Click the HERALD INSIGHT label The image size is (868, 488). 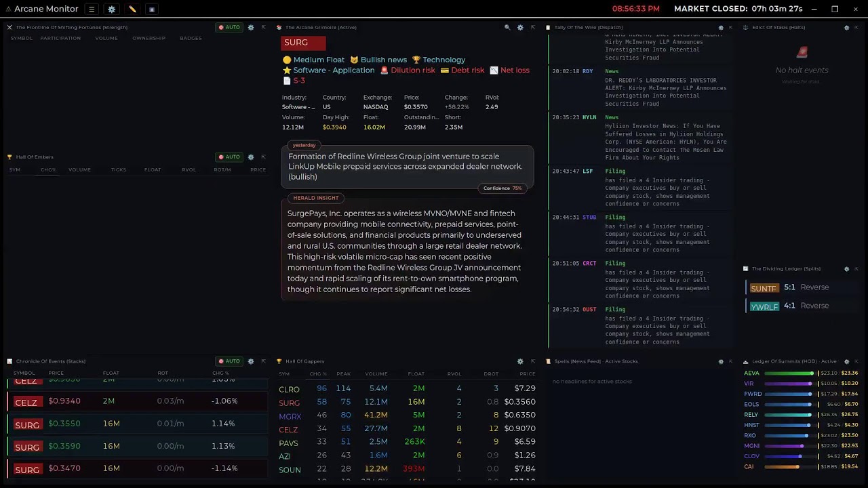click(316, 198)
